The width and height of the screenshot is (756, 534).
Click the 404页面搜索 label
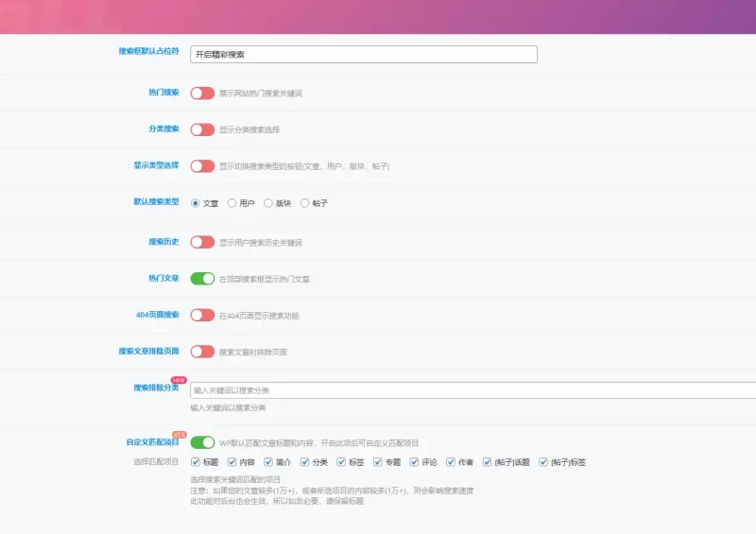point(158,315)
